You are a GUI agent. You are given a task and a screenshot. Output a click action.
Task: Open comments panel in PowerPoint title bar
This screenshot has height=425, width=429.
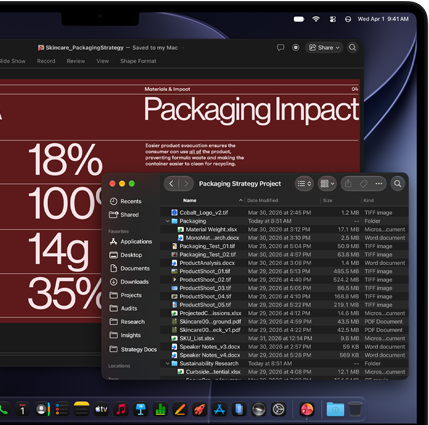[x=280, y=48]
